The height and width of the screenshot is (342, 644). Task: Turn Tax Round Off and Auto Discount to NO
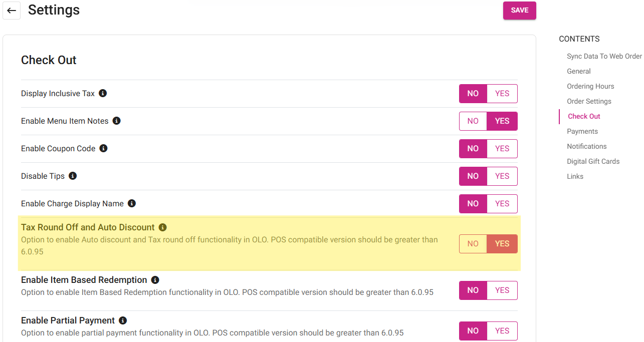click(473, 244)
